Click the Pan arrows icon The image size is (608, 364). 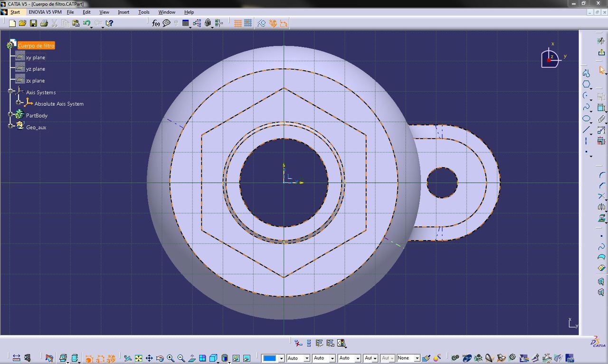(x=149, y=358)
